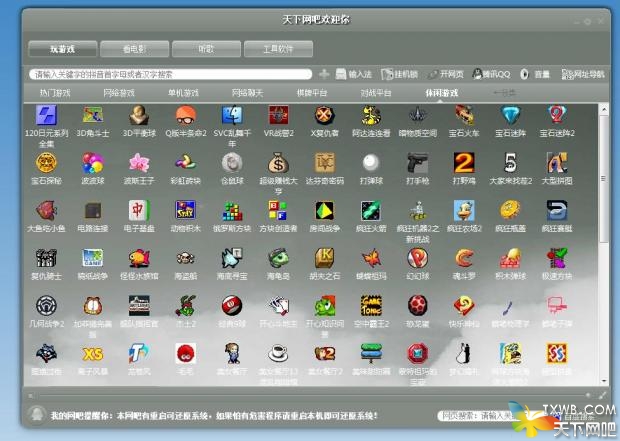
Task: Select the 热门游戏 category
Action: 55,93
